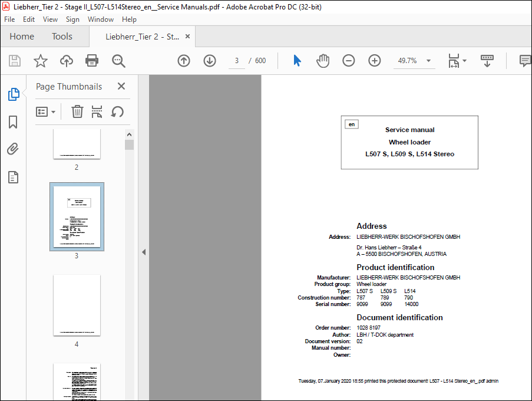This screenshot has width=532, height=401.
Task: Rotate the selected page thumbnail
Action: click(x=117, y=111)
